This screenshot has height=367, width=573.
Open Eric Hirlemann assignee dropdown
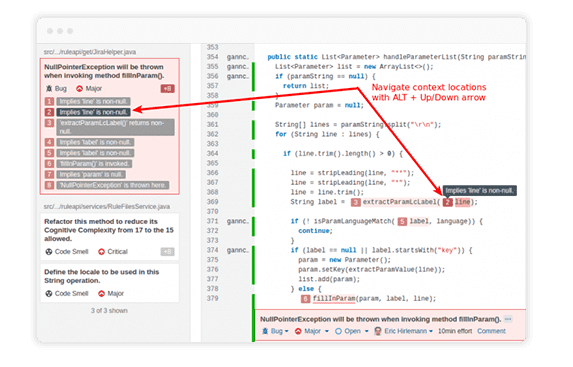point(403,331)
